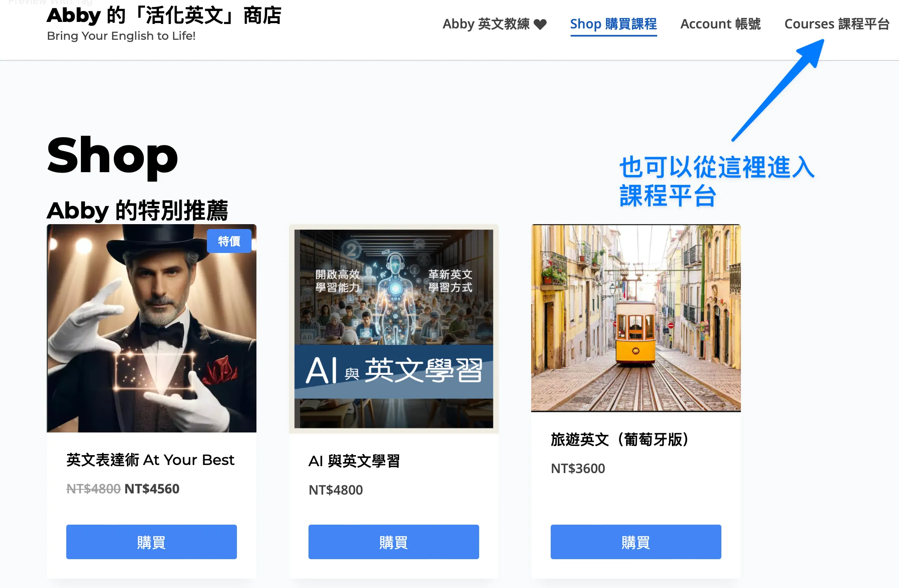Click the Bring Your English to Life! tagline

pos(121,36)
